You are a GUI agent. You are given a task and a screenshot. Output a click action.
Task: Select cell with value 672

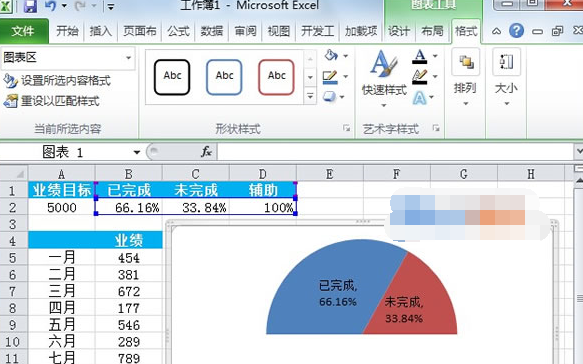tap(129, 291)
